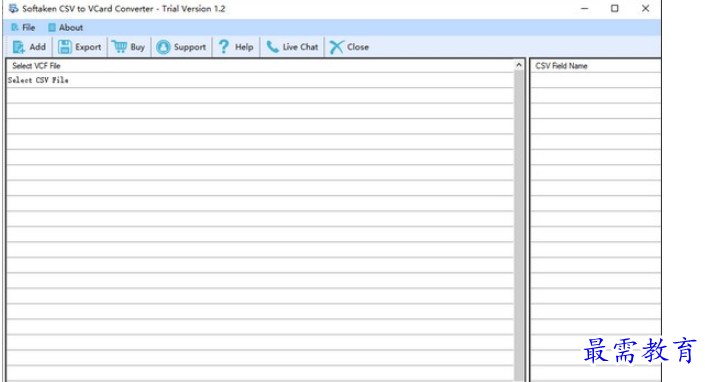The image size is (705, 382).
Task: Open Support via its headset icon
Action: tap(163, 47)
